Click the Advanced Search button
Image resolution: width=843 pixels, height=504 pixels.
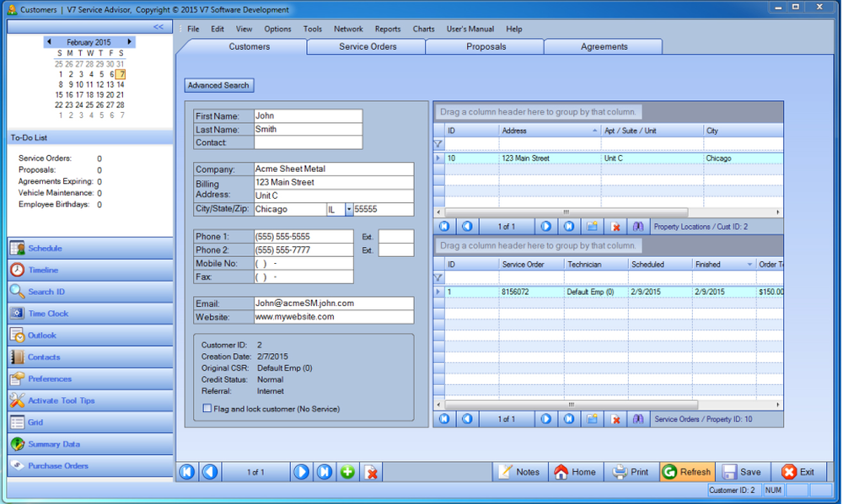[x=218, y=85]
